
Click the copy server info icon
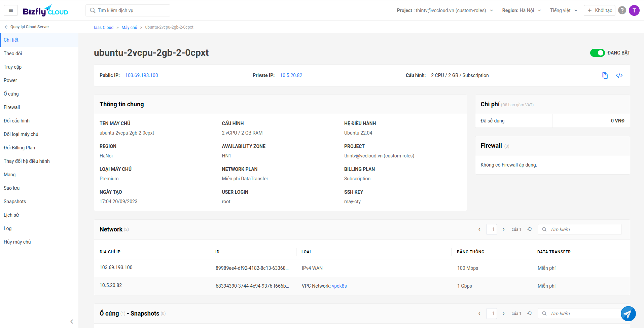[x=605, y=75]
